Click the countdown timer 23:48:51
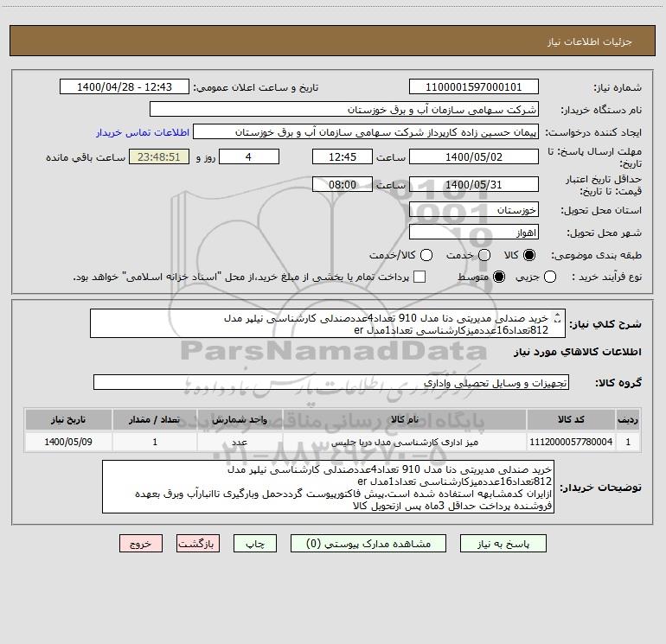 [159, 156]
